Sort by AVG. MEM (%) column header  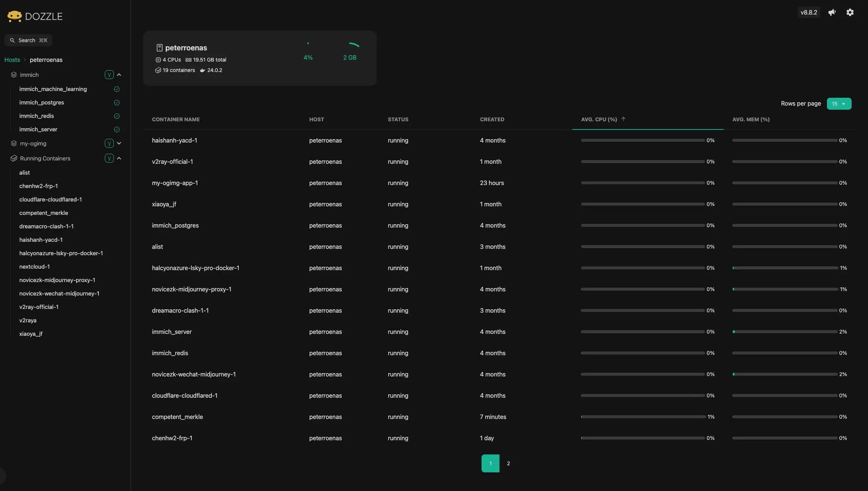click(751, 119)
